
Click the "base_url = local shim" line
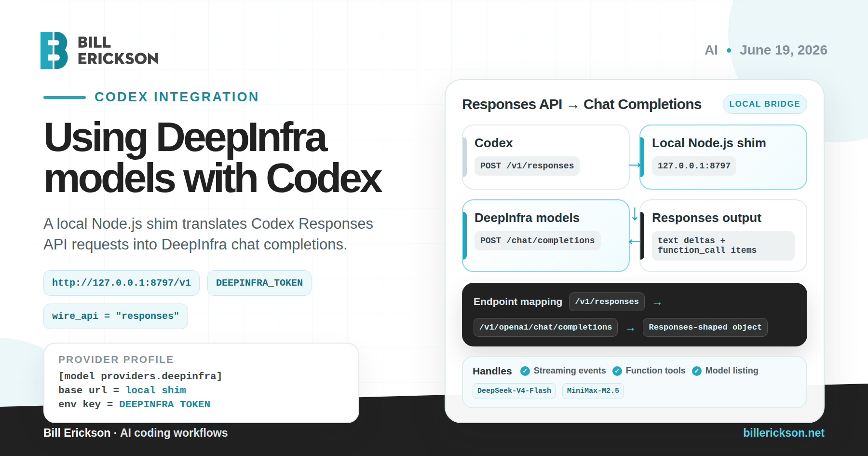[x=122, y=390]
